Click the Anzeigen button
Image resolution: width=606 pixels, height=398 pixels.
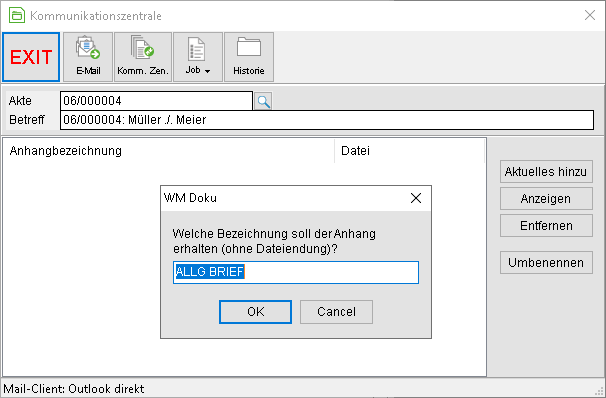coord(546,199)
